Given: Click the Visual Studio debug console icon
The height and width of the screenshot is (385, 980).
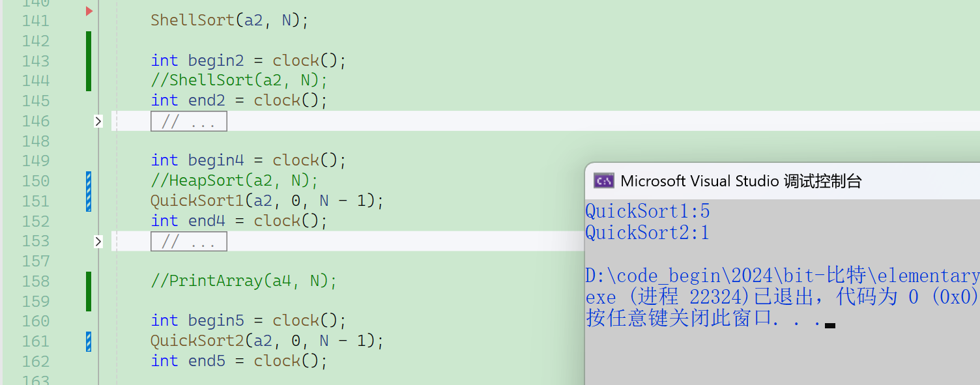Looking at the screenshot, I should point(603,181).
